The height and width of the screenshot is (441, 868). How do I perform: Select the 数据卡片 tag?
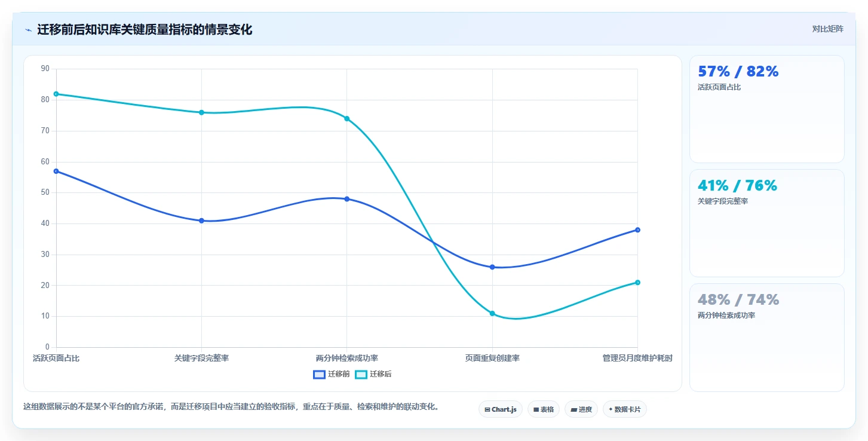coord(625,409)
